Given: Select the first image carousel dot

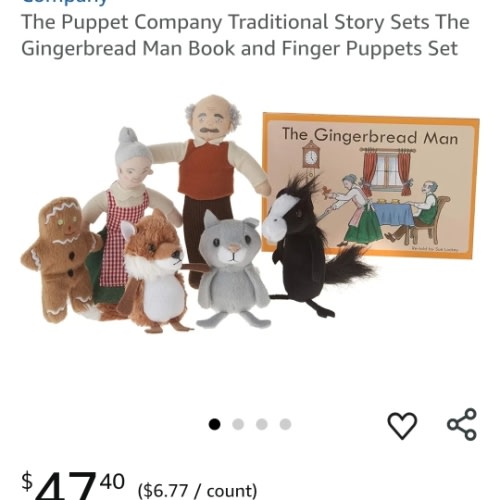Looking at the screenshot, I should (x=214, y=424).
